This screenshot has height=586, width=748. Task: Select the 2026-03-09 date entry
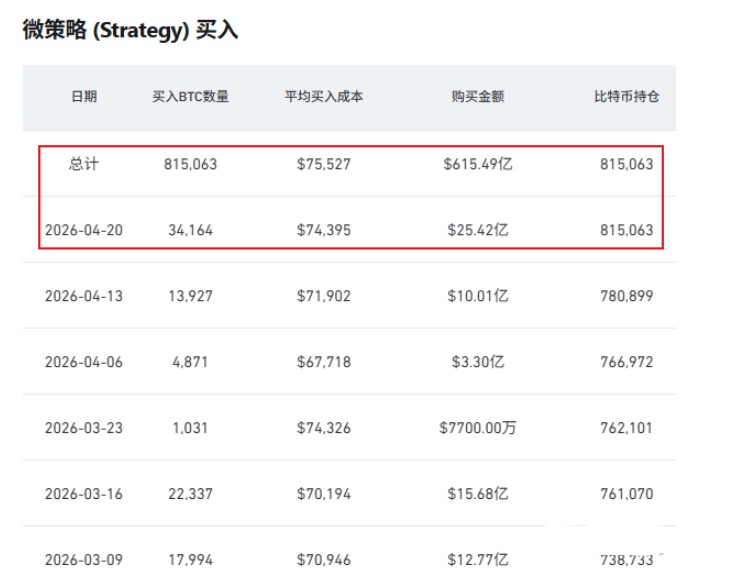click(x=84, y=559)
